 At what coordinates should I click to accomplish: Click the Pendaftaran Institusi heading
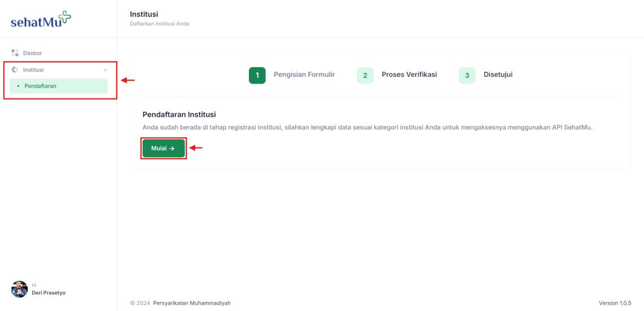pyautogui.click(x=179, y=115)
